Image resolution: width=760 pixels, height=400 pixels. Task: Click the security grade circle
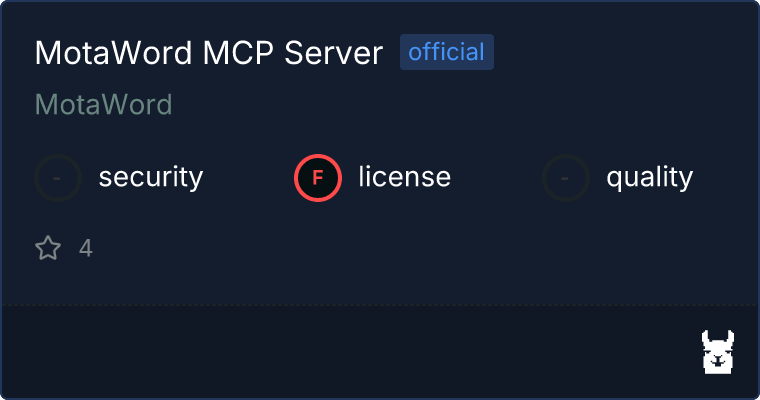point(58,178)
